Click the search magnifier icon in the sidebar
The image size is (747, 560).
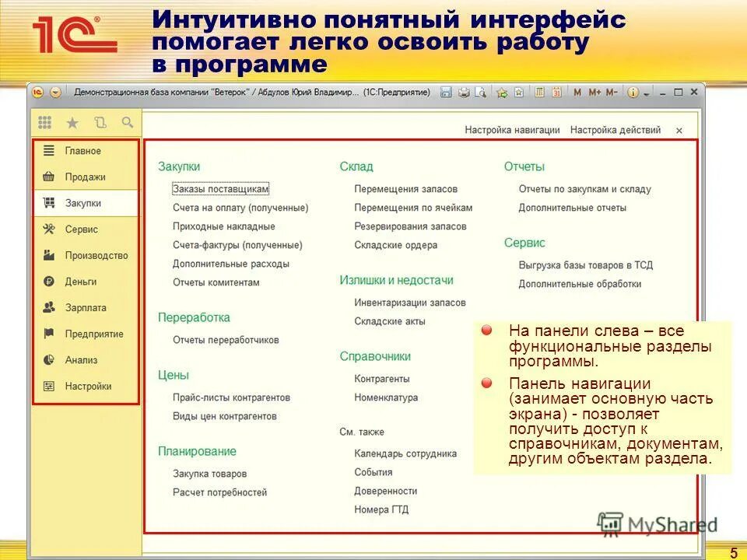click(127, 122)
